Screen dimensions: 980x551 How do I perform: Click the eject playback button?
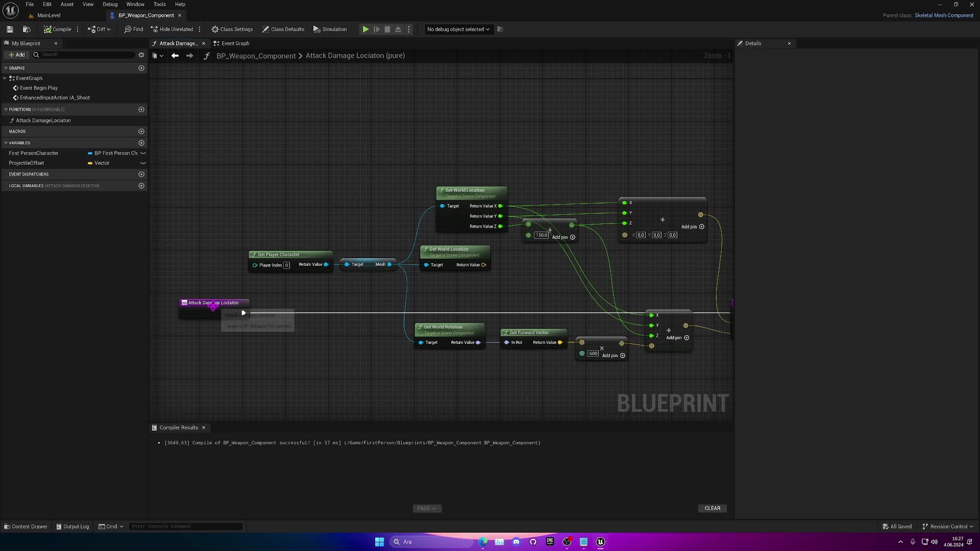click(398, 30)
